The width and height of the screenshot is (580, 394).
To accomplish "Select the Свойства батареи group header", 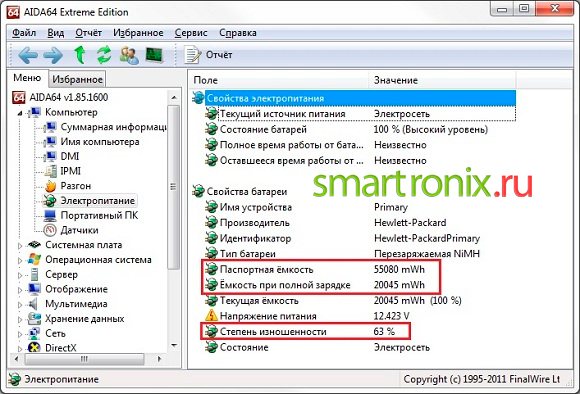I will point(240,192).
